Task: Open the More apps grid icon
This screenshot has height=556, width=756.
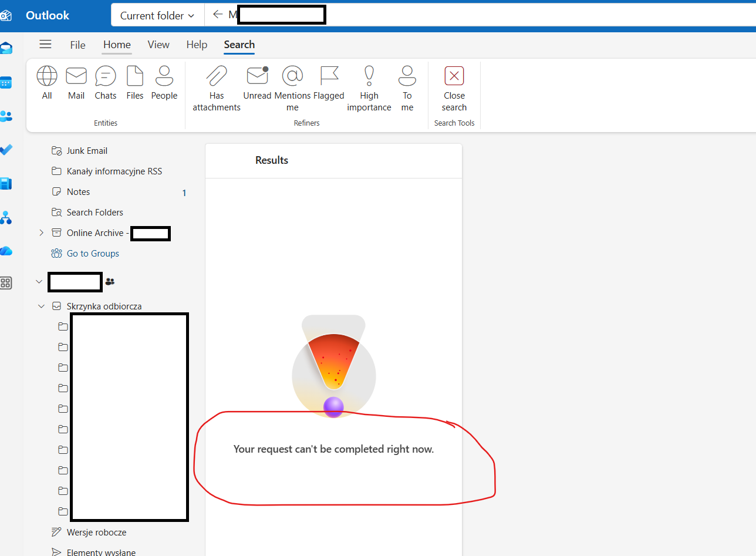Action: tap(6, 283)
